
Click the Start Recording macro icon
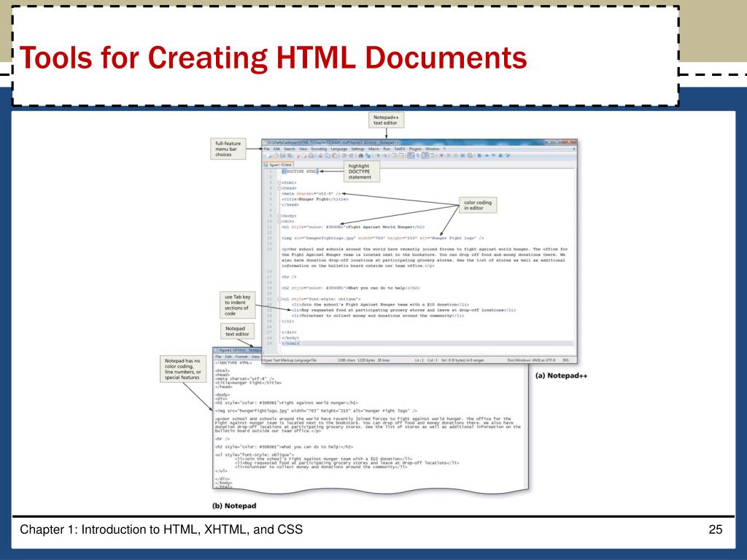(441, 155)
